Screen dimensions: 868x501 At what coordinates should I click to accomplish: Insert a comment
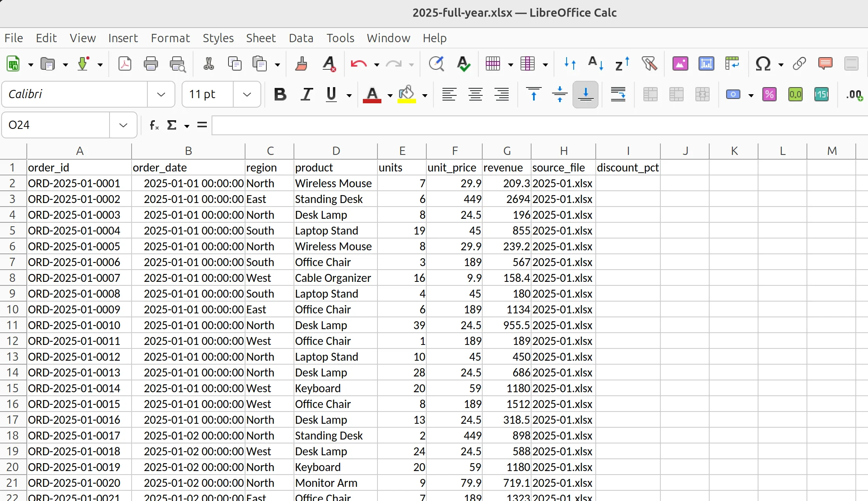(x=825, y=63)
